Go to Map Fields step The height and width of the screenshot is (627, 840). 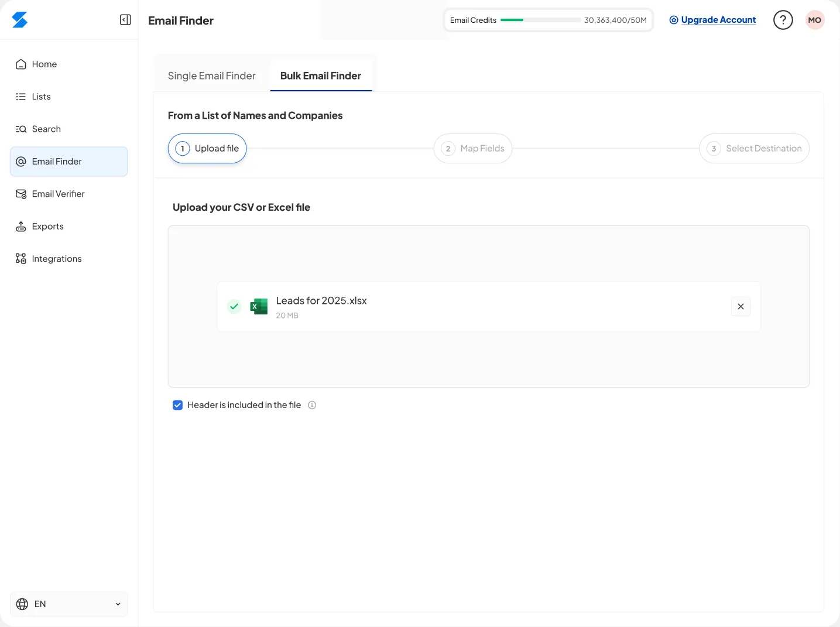tap(473, 149)
